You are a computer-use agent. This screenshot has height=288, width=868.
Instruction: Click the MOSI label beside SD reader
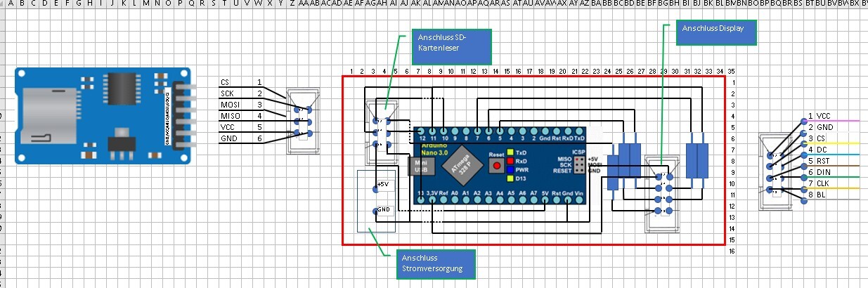coord(230,104)
